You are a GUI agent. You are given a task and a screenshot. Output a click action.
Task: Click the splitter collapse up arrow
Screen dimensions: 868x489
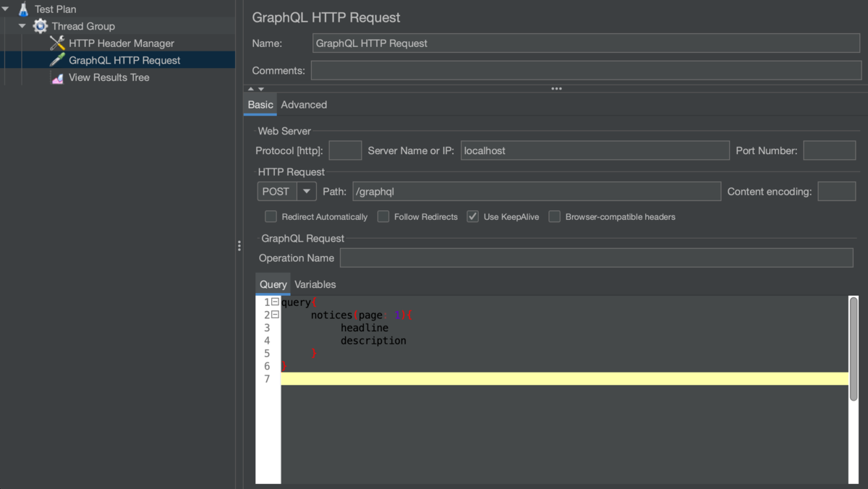click(251, 89)
